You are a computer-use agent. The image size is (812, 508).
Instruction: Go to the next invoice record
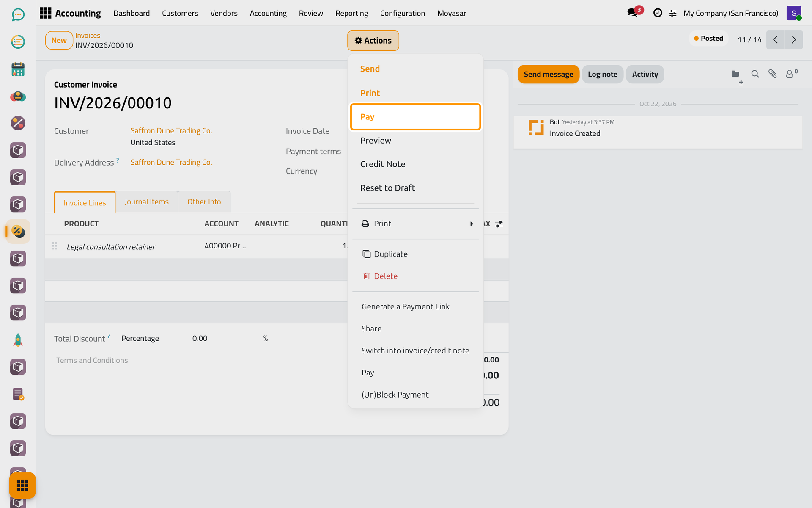(x=794, y=40)
